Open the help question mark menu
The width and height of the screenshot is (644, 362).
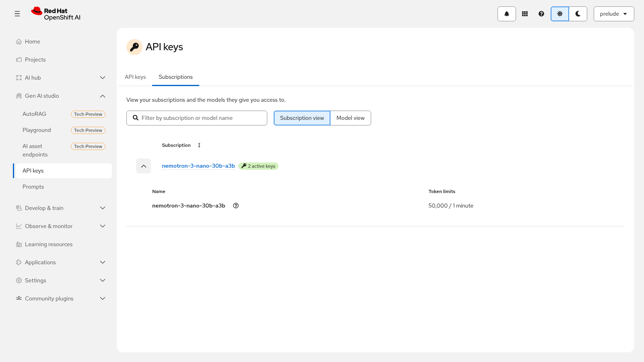point(541,14)
